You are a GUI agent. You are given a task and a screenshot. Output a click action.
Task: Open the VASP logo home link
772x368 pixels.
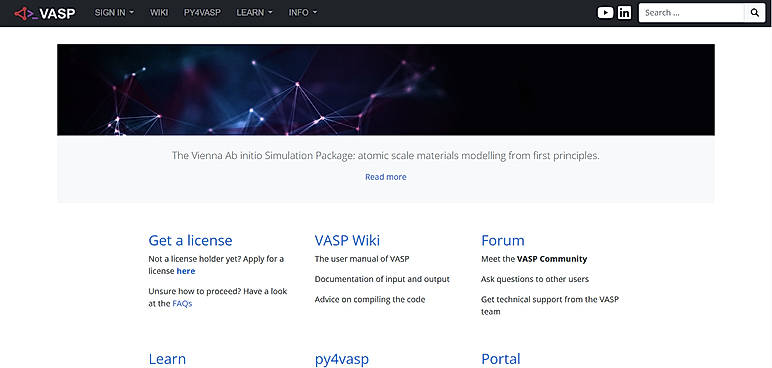(45, 13)
